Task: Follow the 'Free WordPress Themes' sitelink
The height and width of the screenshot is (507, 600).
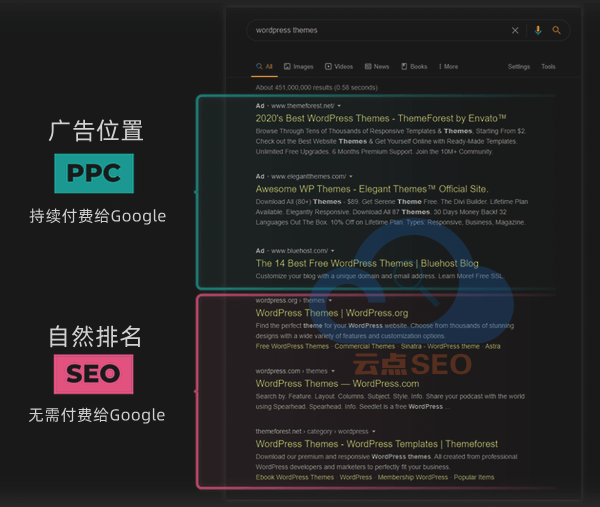Action: point(292,346)
